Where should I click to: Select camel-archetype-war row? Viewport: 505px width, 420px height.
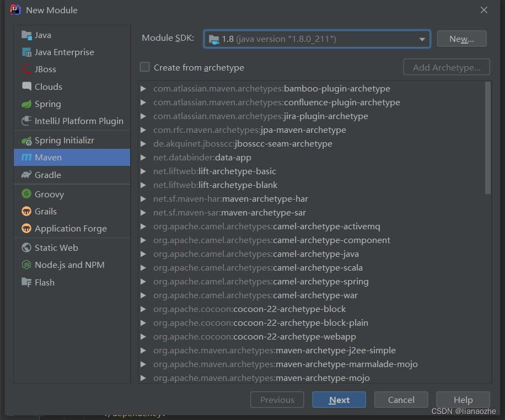click(x=311, y=295)
